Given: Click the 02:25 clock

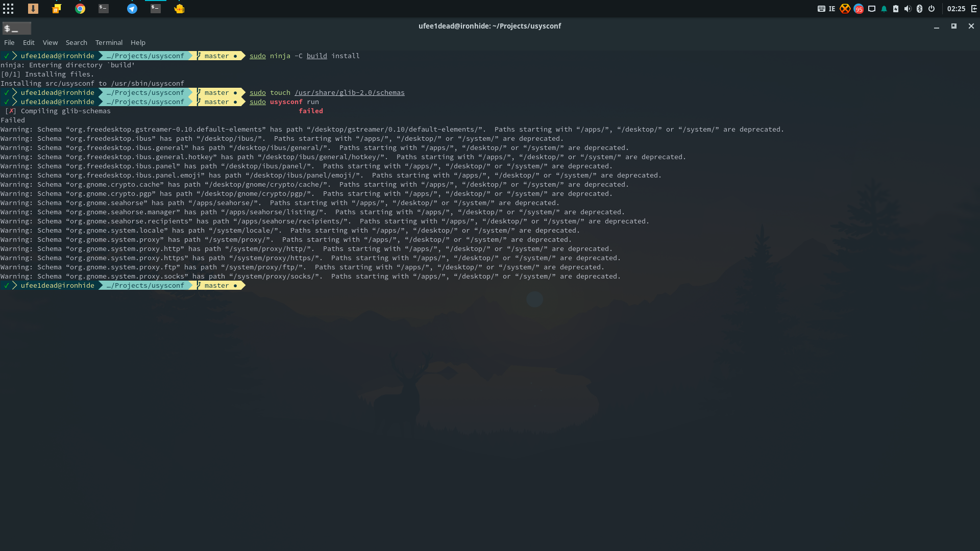Looking at the screenshot, I should point(956,9).
